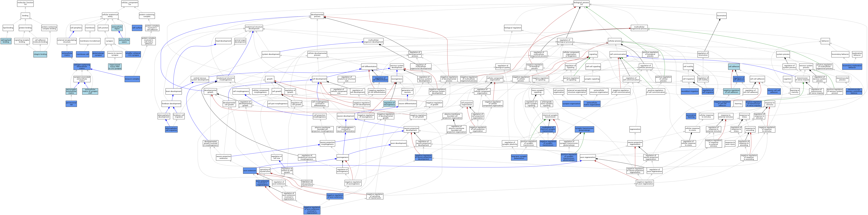The width and height of the screenshot is (868, 215).
Task: Click the perisynaptic extracellular matrix node
Action: click(x=71, y=92)
